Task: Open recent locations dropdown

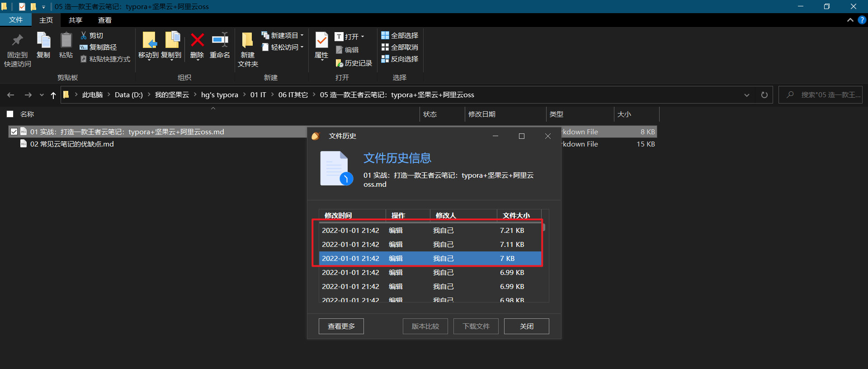Action: tap(42, 95)
